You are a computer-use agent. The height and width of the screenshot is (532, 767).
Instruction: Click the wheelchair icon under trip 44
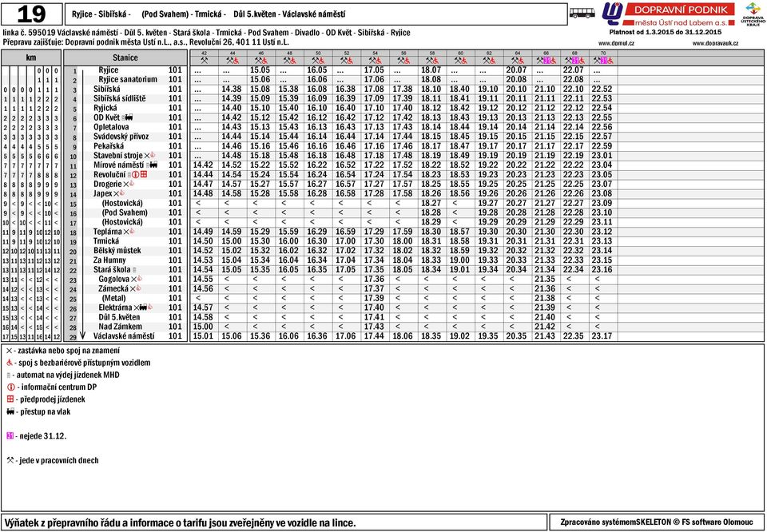pyautogui.click(x=236, y=61)
